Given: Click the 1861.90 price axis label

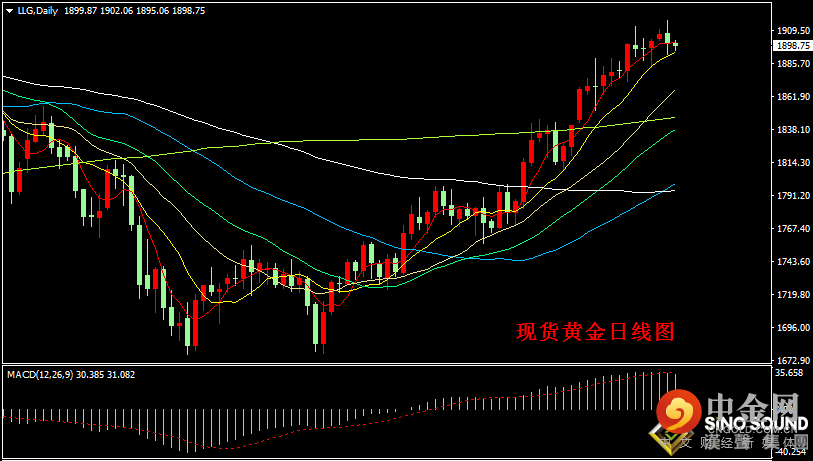Looking at the screenshot, I should click(x=793, y=97).
